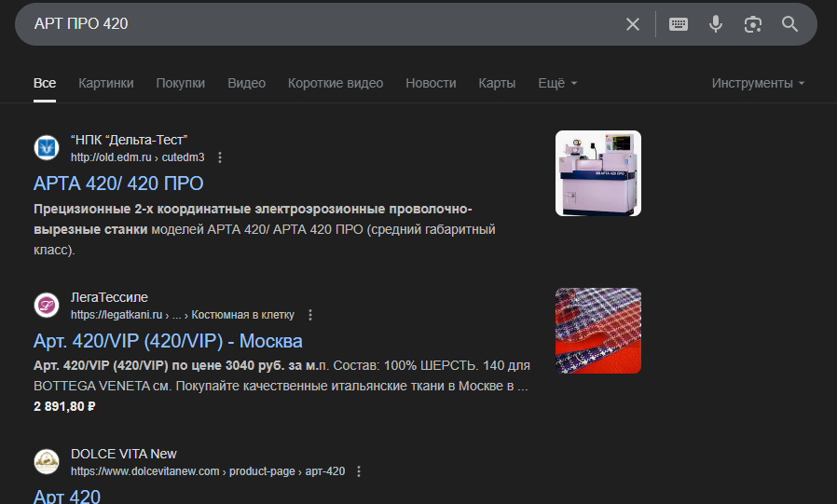This screenshot has width=837, height=504.
Task: Submit the search with the magnifier icon
Action: point(789,24)
